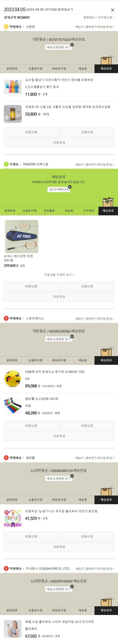
Task: Click green 'T' 쓱배송 TRADERS icon
Action: coord(6,164)
